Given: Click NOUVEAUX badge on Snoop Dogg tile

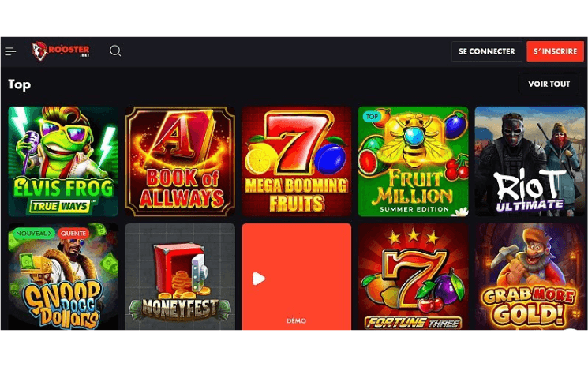Looking at the screenshot, I should (x=34, y=234).
